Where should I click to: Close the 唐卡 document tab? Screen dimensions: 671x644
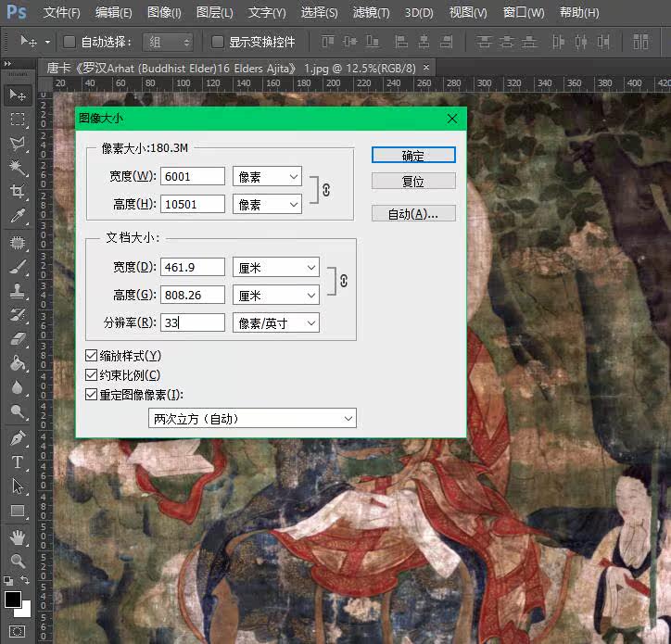point(426,68)
